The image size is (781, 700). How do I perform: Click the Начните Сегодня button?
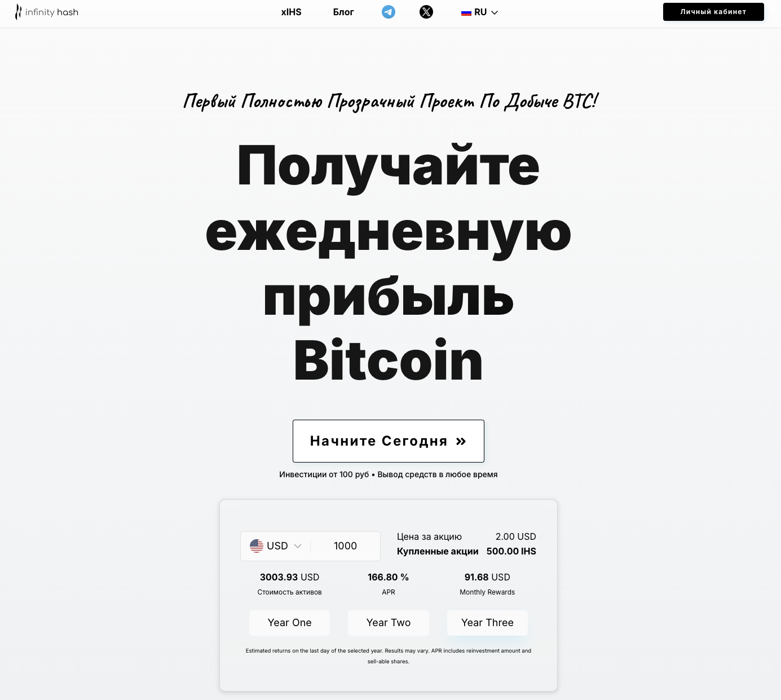[x=389, y=441]
